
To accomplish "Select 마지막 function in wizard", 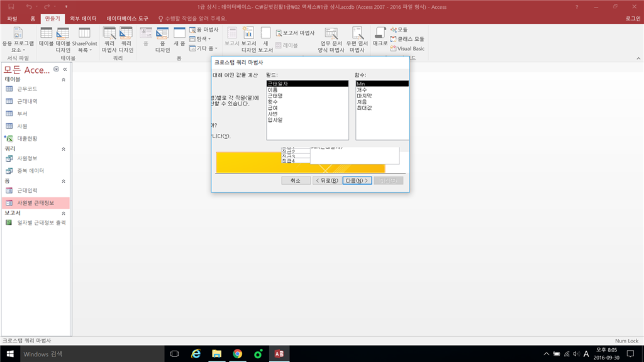I will point(382,96).
